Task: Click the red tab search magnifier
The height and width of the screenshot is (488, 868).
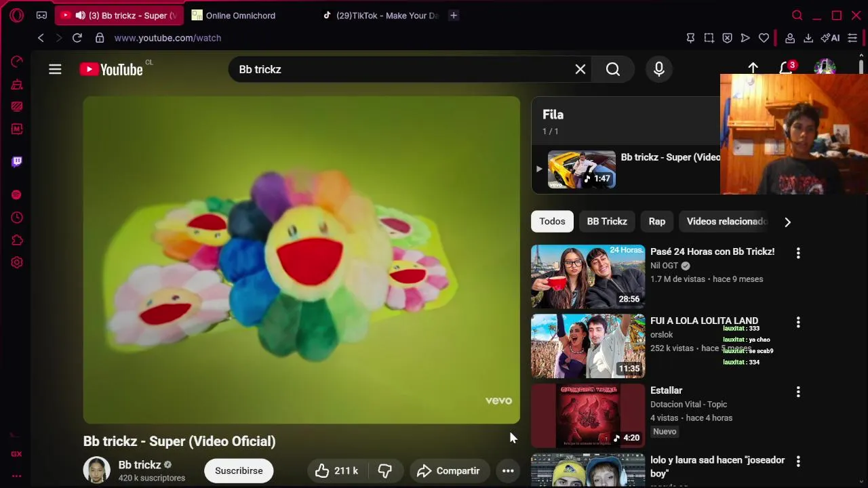Action: click(797, 15)
